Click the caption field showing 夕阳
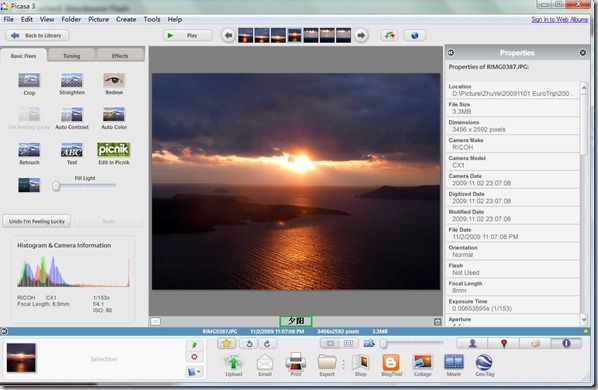This screenshot has width=598, height=390. coord(296,321)
